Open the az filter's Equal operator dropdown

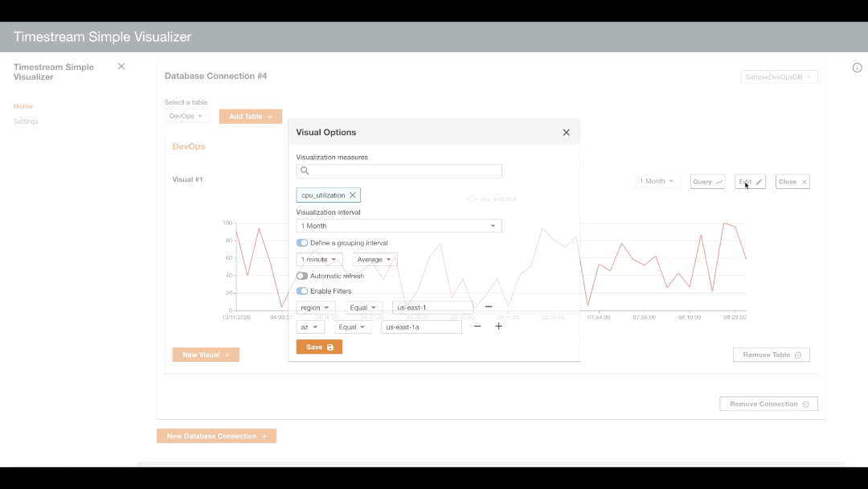353,327
